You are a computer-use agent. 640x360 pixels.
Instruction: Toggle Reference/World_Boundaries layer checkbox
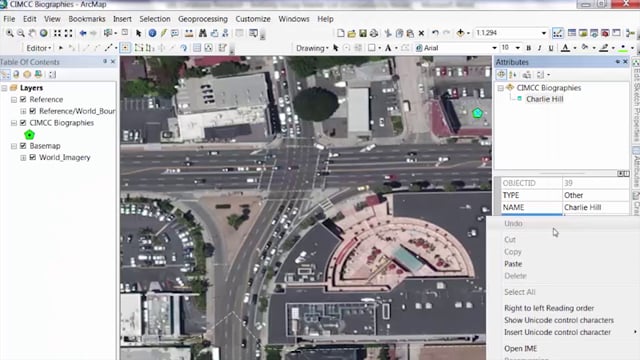coord(33,111)
